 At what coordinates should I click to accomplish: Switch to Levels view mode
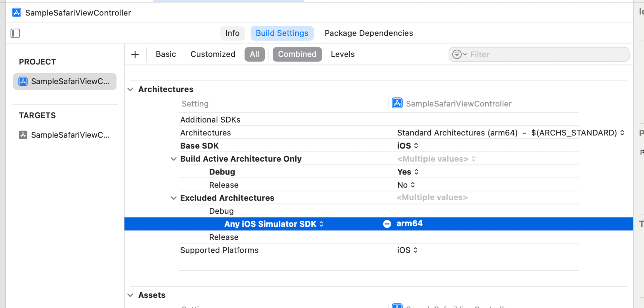pos(343,54)
